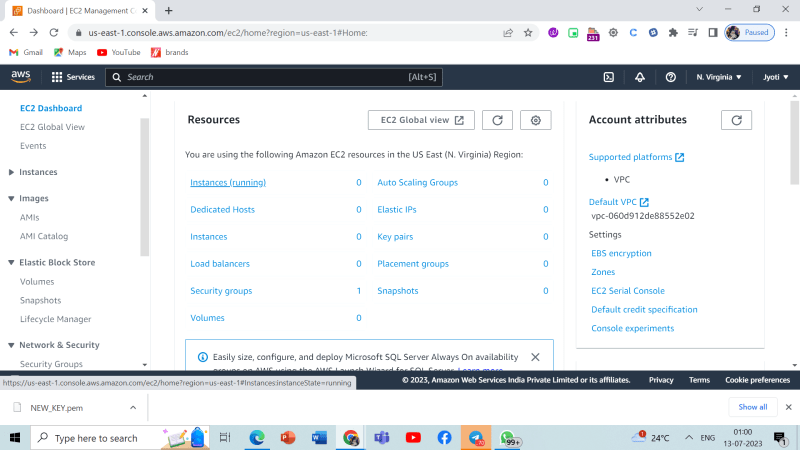Open the browser extensions puzzle icon
Viewport: 800px width, 450px height.
(x=673, y=33)
